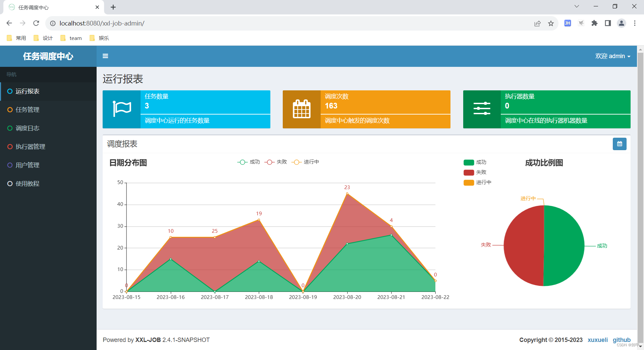Viewport: 644px width, 350px height.
Task: Click the 2023-08-18 data point labeled 19
Action: click(259, 220)
